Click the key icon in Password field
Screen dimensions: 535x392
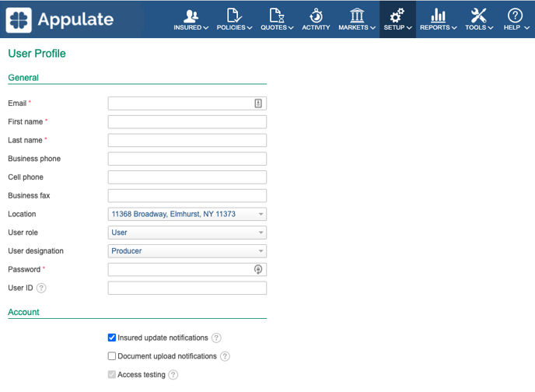(258, 270)
